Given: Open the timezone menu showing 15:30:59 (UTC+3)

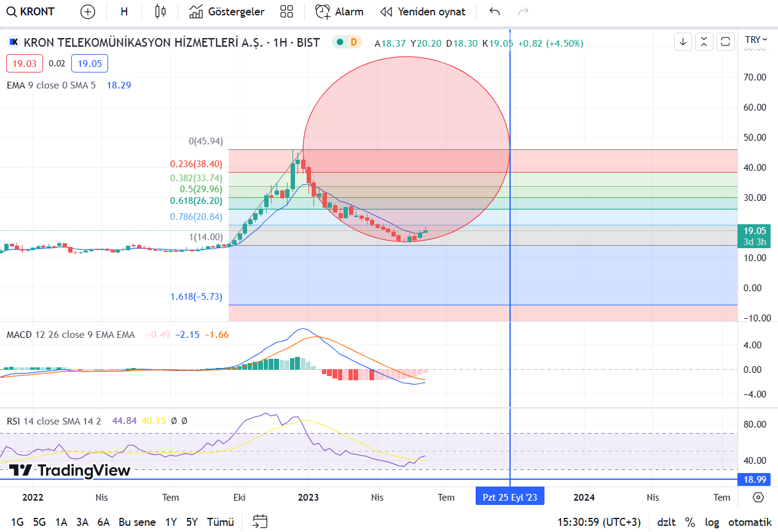Looking at the screenshot, I should click(x=600, y=522).
